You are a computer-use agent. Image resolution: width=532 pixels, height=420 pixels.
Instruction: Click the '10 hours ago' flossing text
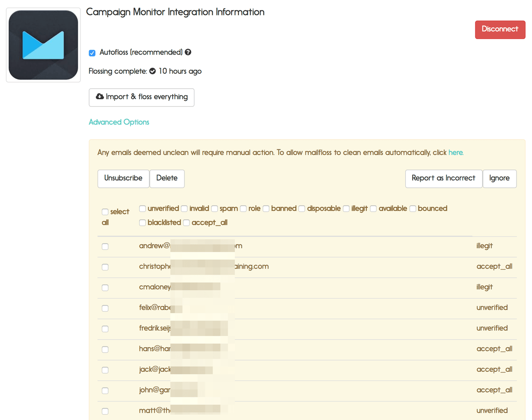(180, 71)
